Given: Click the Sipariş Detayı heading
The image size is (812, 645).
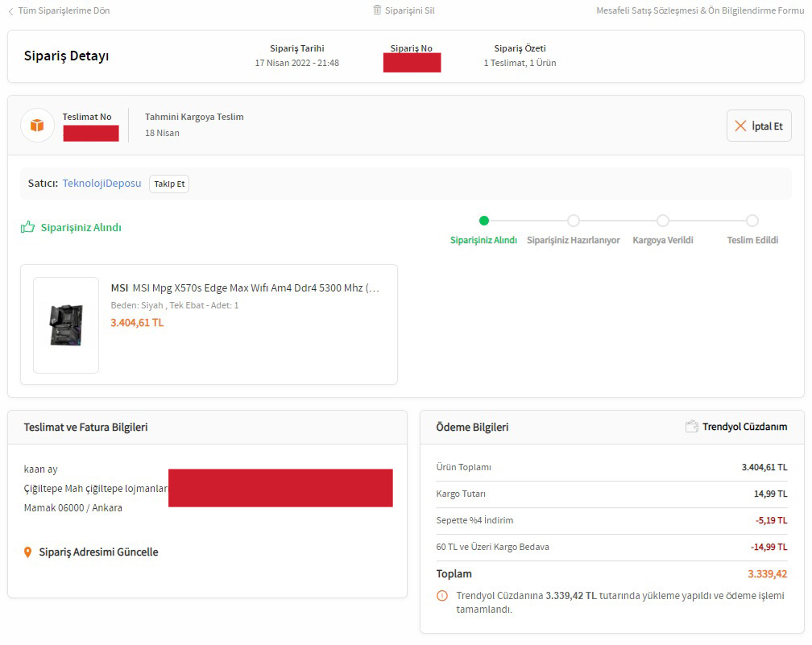Looking at the screenshot, I should pos(66,56).
